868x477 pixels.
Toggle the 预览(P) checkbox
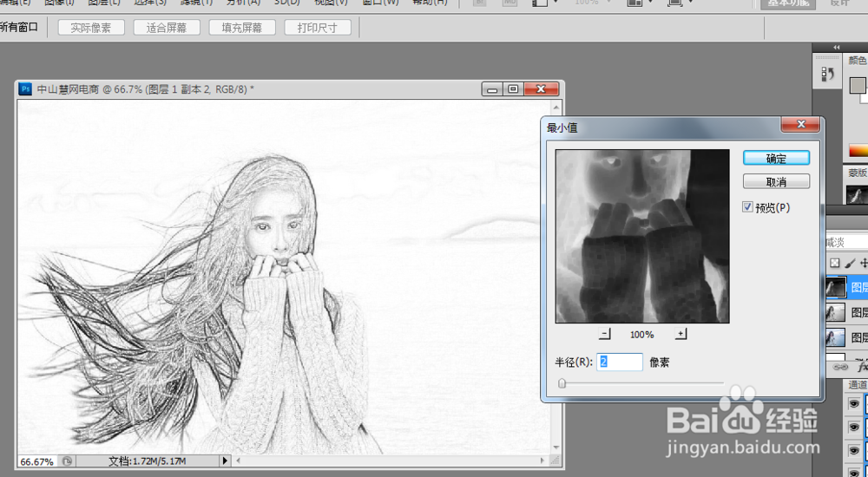(748, 207)
